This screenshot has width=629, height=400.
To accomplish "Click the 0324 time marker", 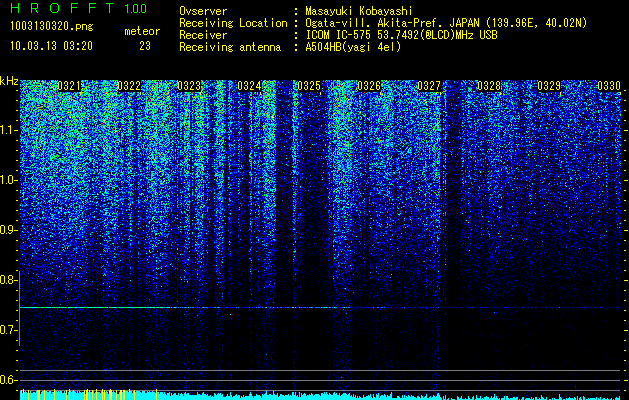I will [x=249, y=86].
